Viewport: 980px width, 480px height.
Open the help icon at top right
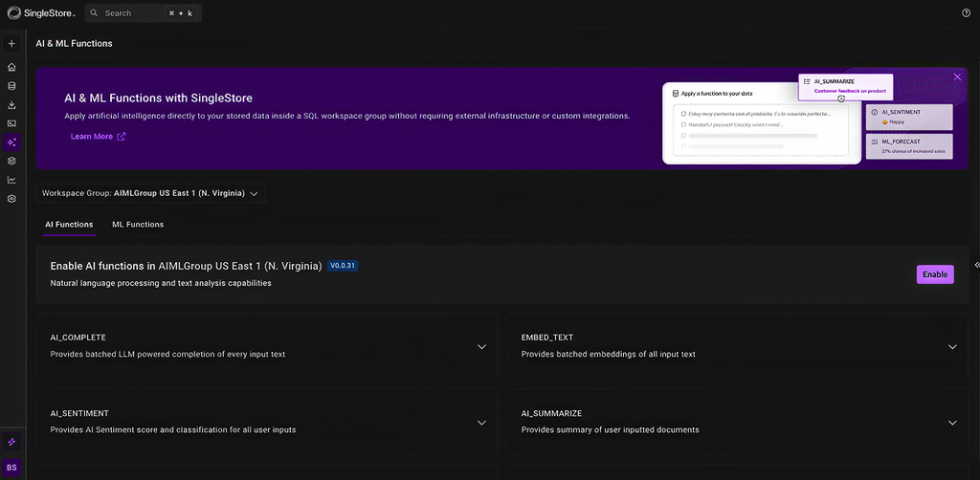(x=966, y=12)
